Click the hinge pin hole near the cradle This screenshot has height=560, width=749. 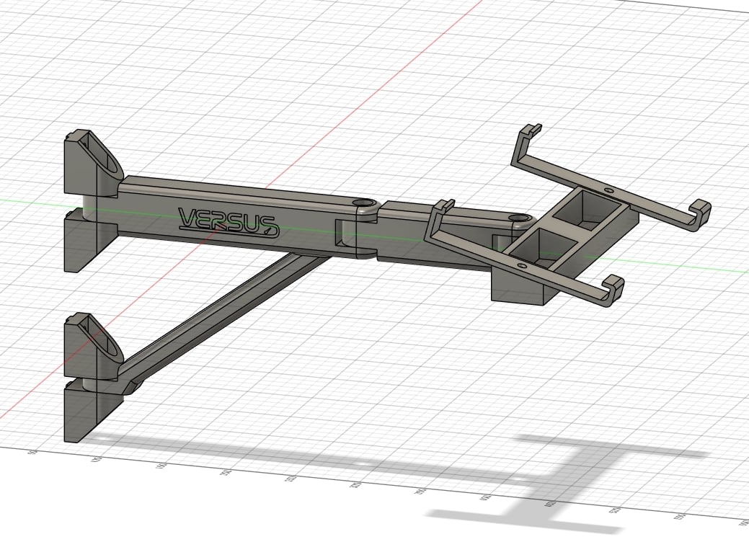pos(518,218)
